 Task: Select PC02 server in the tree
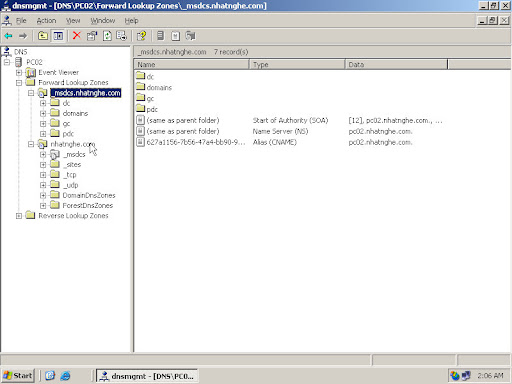pyautogui.click(x=34, y=62)
